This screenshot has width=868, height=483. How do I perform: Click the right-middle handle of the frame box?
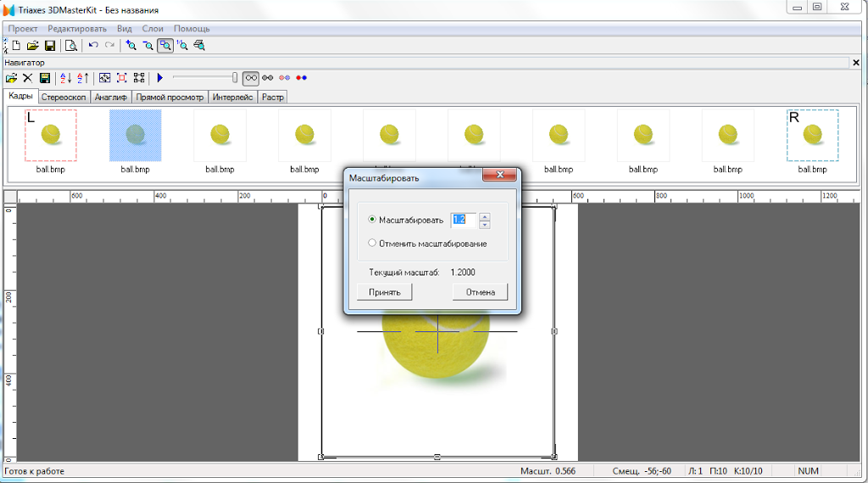coord(554,331)
